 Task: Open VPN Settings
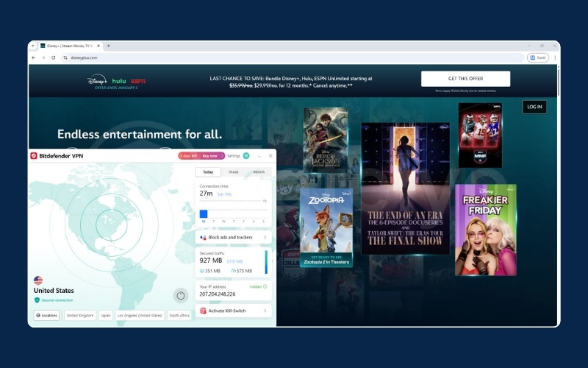pyautogui.click(x=234, y=156)
